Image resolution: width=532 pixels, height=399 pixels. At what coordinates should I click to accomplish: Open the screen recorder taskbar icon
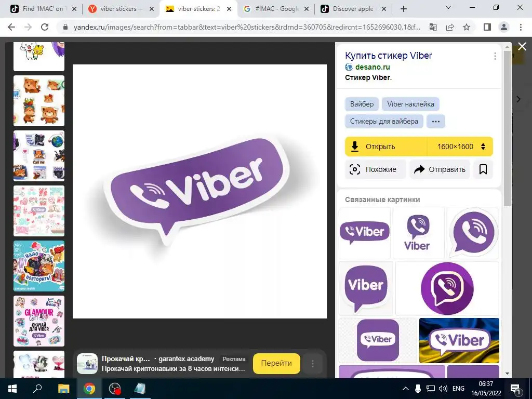point(115,389)
